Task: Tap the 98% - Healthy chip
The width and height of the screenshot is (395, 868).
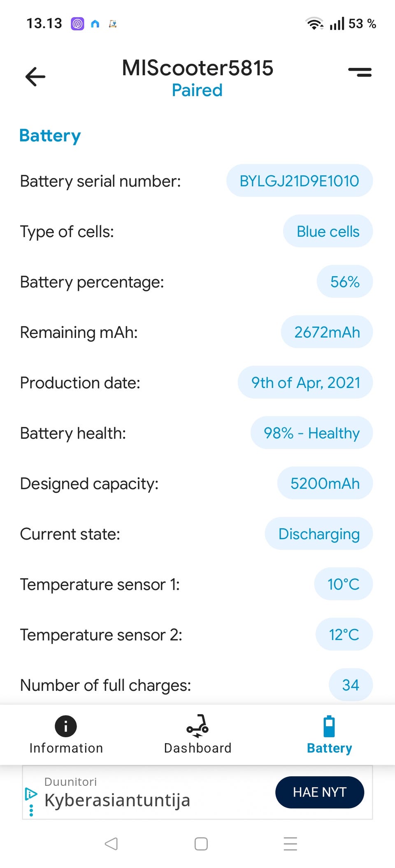Action: coord(311,433)
